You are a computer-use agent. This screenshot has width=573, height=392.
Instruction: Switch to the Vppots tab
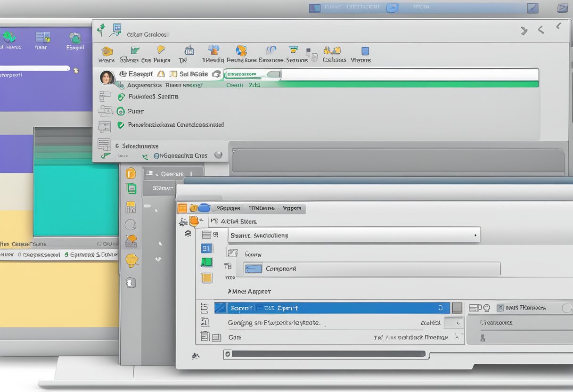point(293,208)
